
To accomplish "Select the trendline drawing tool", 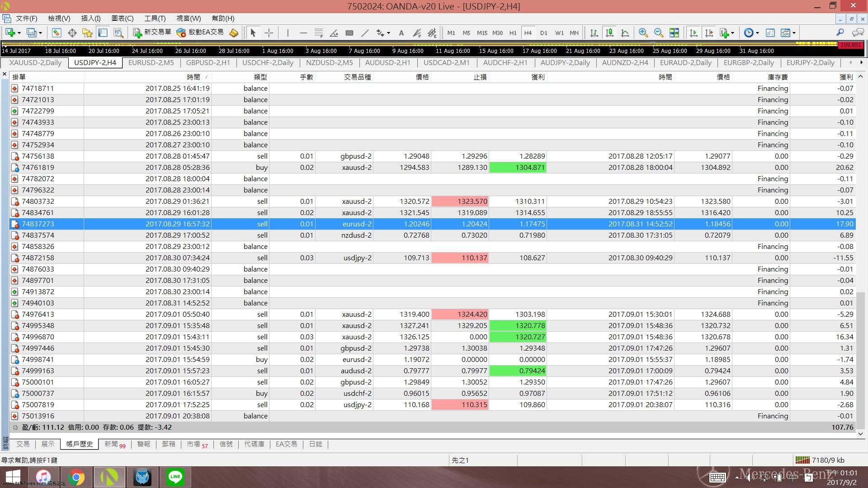I will pos(365,33).
